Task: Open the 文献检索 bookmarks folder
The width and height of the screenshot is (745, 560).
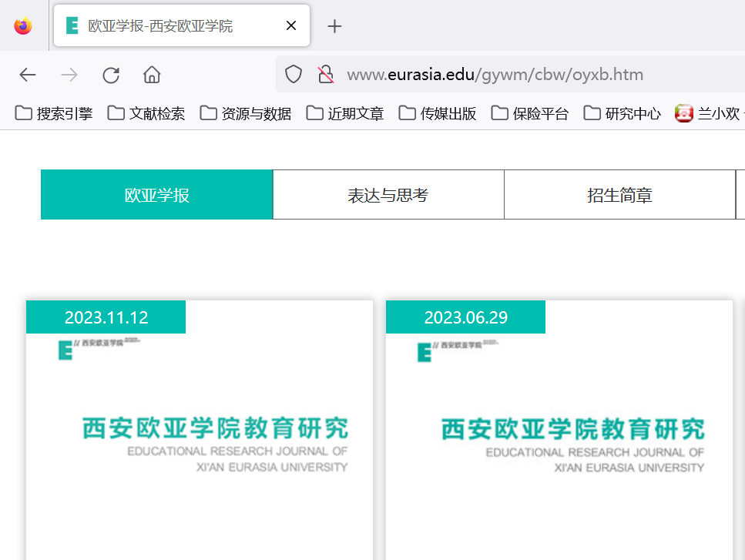Action: click(146, 113)
